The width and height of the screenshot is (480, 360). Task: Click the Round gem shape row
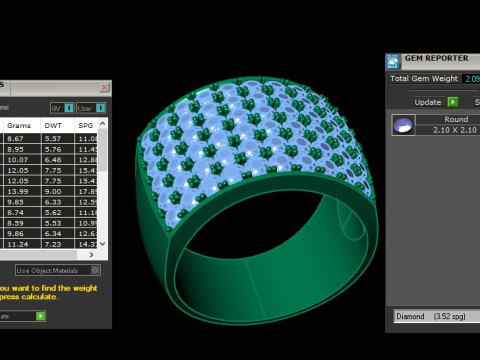click(448, 119)
